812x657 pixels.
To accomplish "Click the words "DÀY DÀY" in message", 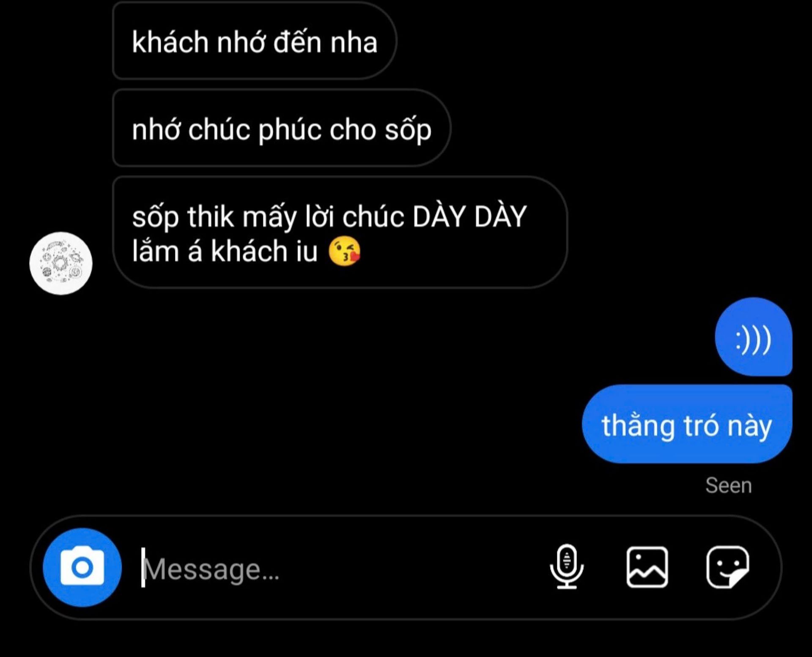I will (469, 216).
